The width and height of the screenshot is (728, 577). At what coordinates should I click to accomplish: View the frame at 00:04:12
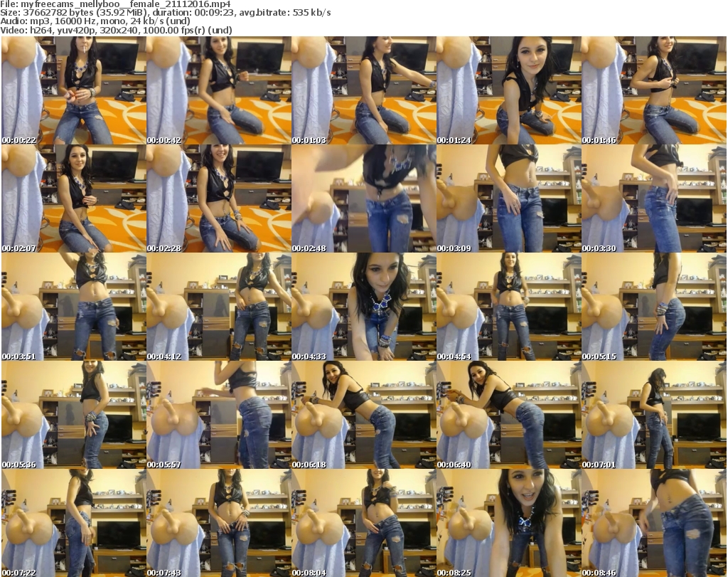point(219,307)
